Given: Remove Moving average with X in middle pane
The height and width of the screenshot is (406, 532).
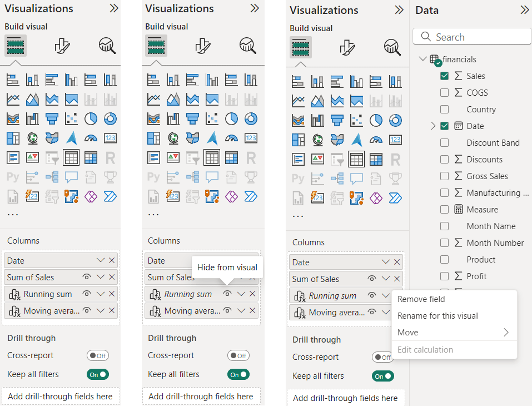Looking at the screenshot, I should click(252, 310).
